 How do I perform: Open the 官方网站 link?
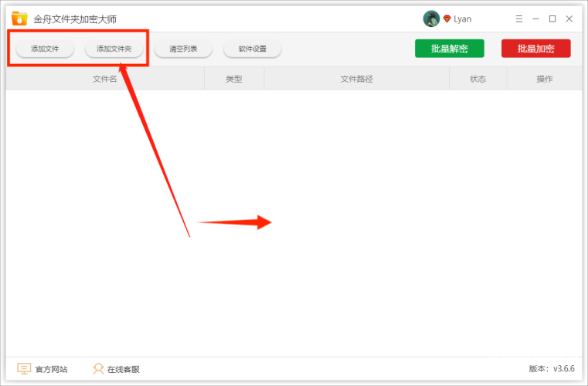[51, 369]
